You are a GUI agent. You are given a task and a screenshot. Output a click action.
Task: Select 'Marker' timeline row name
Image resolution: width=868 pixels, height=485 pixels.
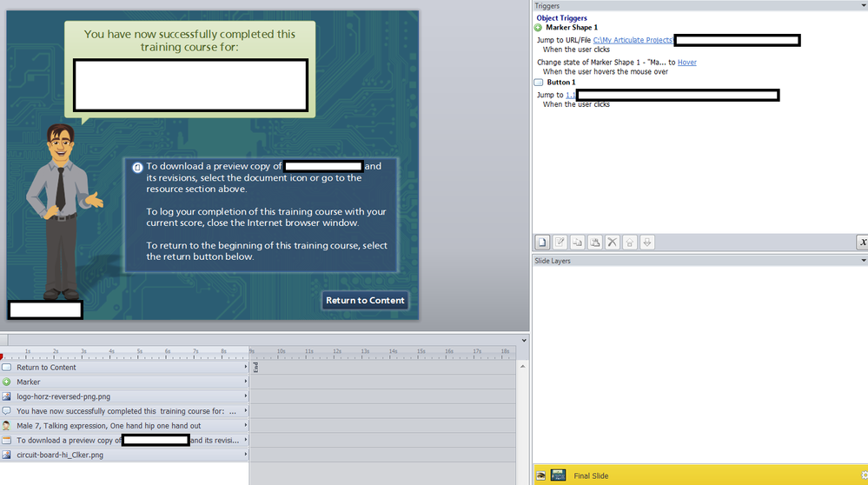(28, 382)
